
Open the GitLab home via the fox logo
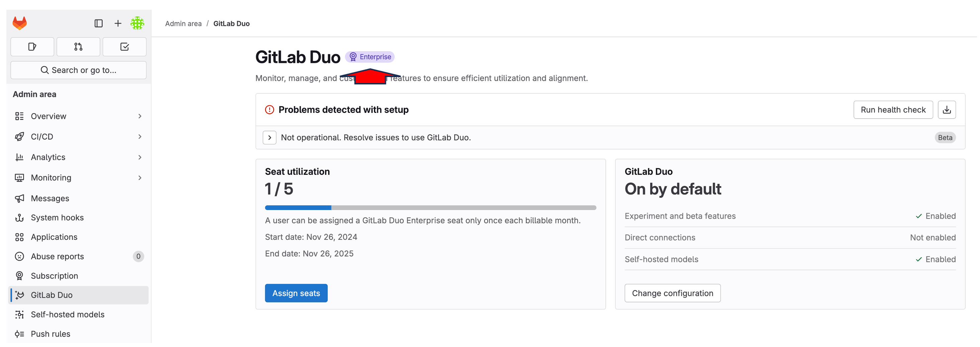(19, 23)
